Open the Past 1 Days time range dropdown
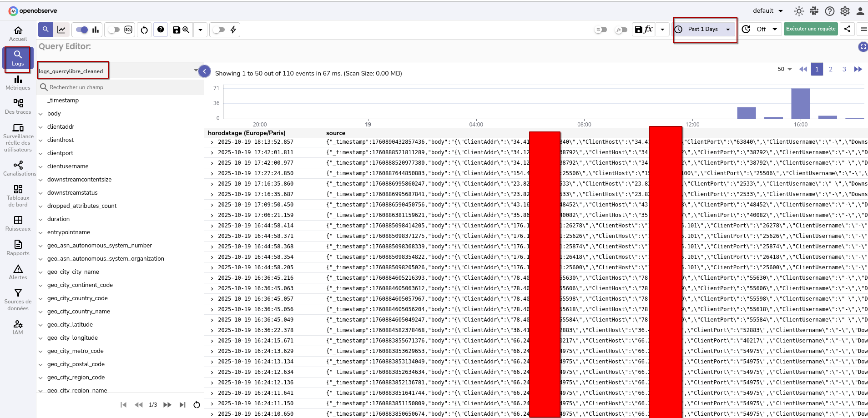868x418 pixels. (705, 29)
